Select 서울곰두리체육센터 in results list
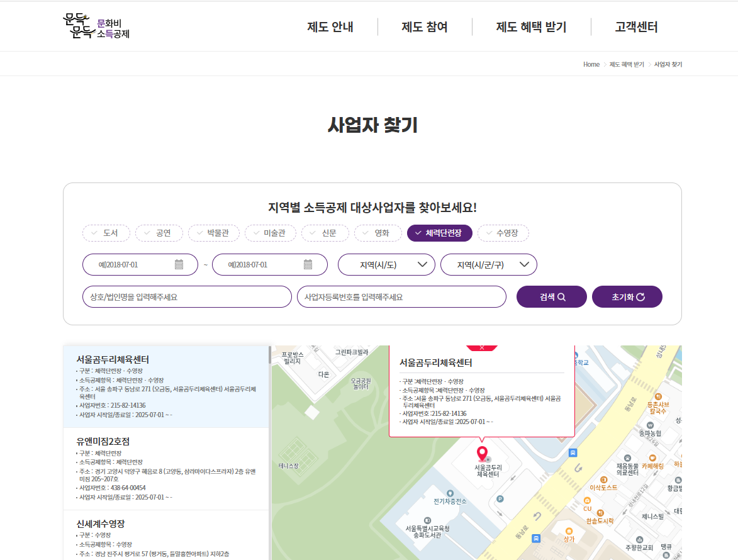Screen dimensions: 738x560 click(165, 387)
